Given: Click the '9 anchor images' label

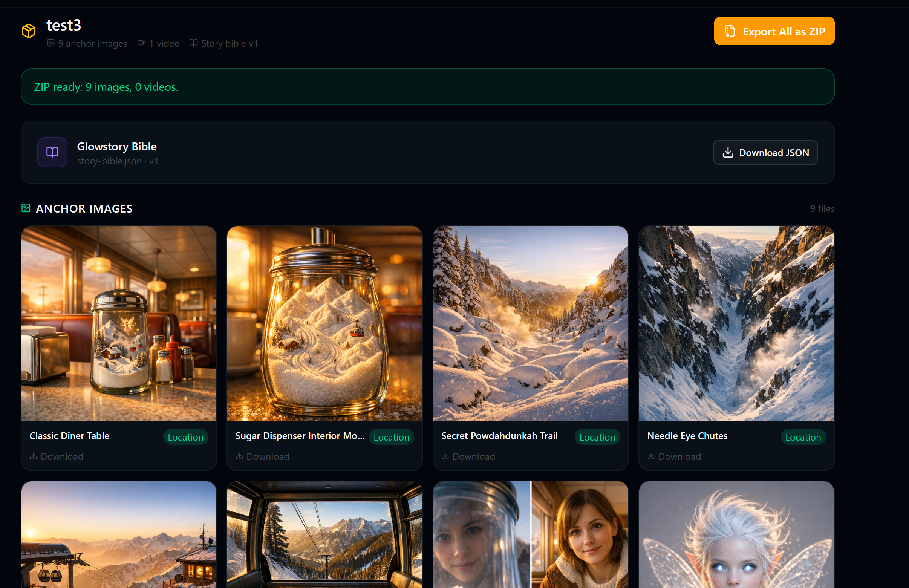Looking at the screenshot, I should (x=92, y=43).
